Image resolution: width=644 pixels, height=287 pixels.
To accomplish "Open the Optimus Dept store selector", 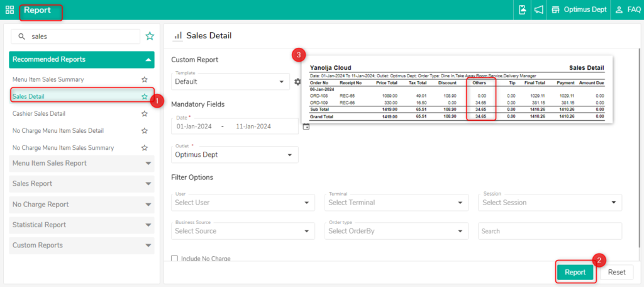I will (x=579, y=10).
